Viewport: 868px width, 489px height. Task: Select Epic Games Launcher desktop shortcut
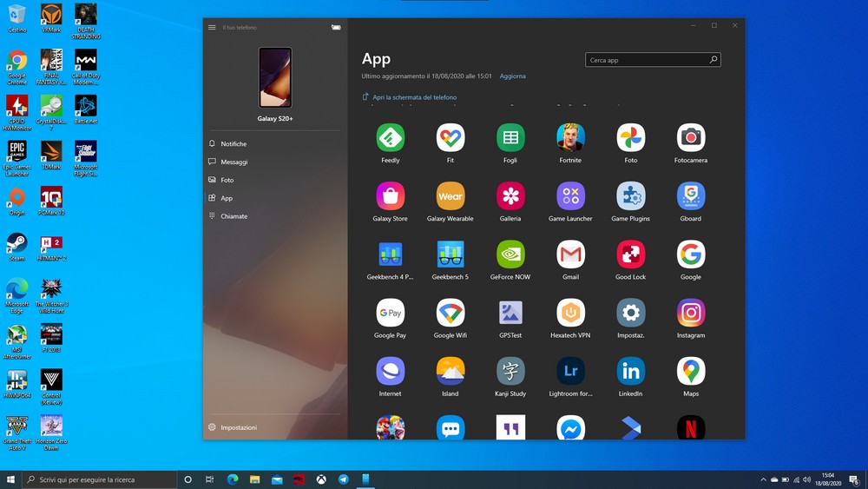[x=17, y=158]
